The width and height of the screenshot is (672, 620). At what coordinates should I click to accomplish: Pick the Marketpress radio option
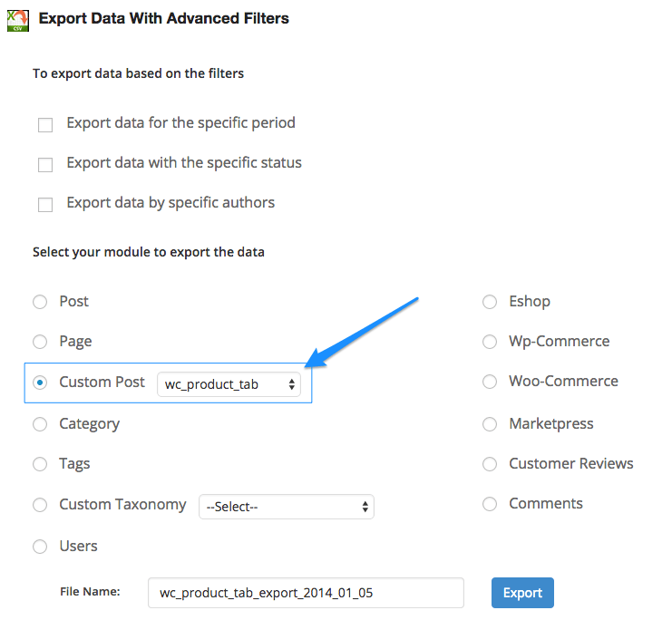tap(490, 424)
